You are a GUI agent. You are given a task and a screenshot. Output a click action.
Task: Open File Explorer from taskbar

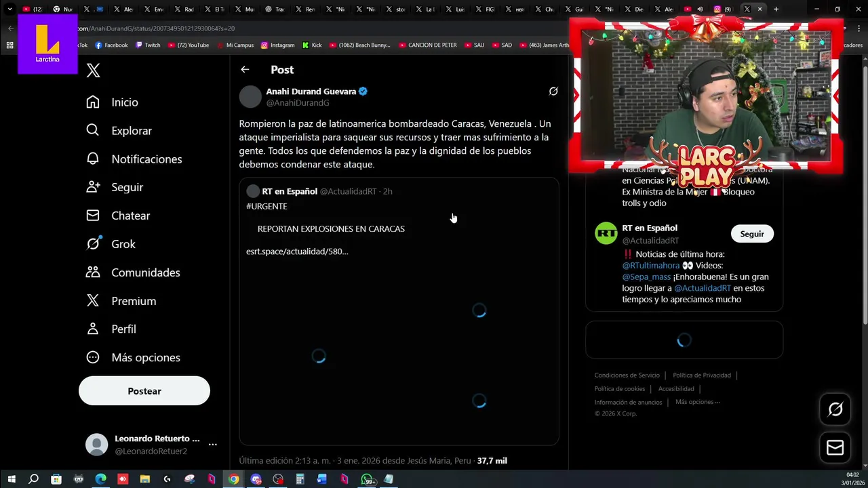(x=144, y=479)
